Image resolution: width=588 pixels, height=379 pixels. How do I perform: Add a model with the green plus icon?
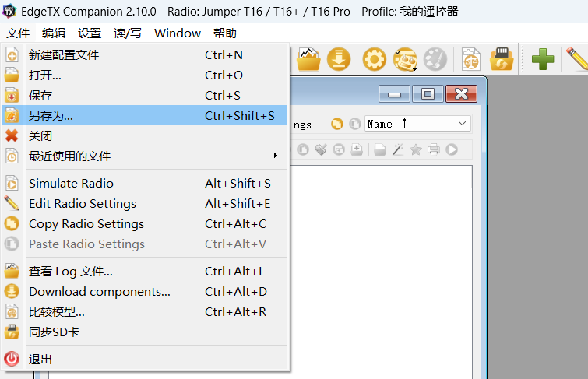(543, 59)
